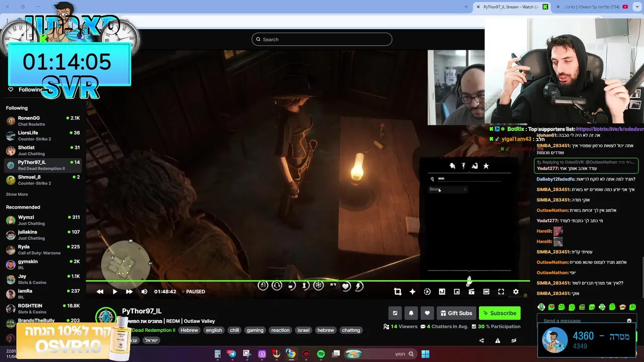
Task: Click the reaction tag chip
Action: [280, 330]
